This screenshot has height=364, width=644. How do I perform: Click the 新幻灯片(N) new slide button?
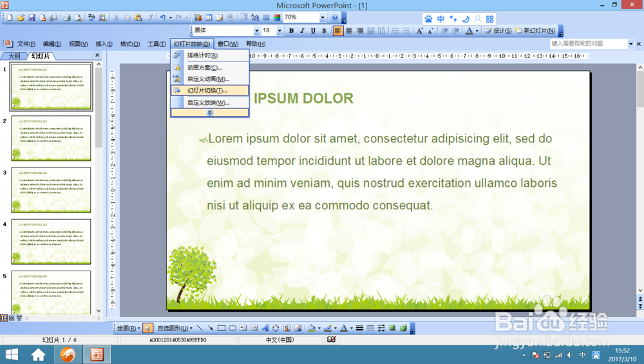pyautogui.click(x=536, y=31)
